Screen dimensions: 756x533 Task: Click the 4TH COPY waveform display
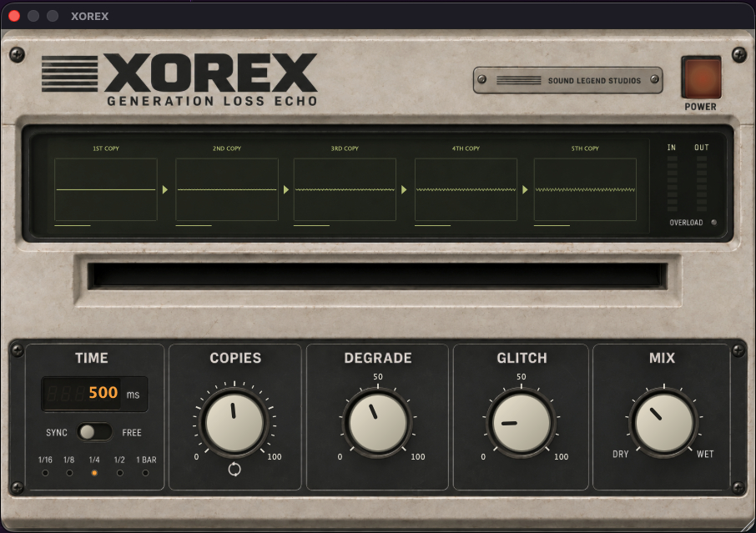[x=466, y=189]
